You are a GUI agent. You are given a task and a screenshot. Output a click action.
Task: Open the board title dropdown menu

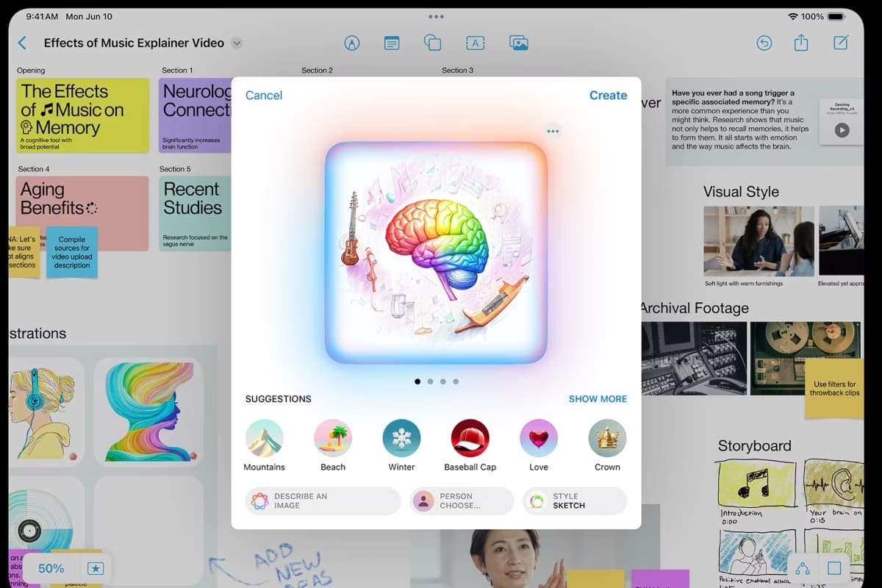[x=237, y=43]
